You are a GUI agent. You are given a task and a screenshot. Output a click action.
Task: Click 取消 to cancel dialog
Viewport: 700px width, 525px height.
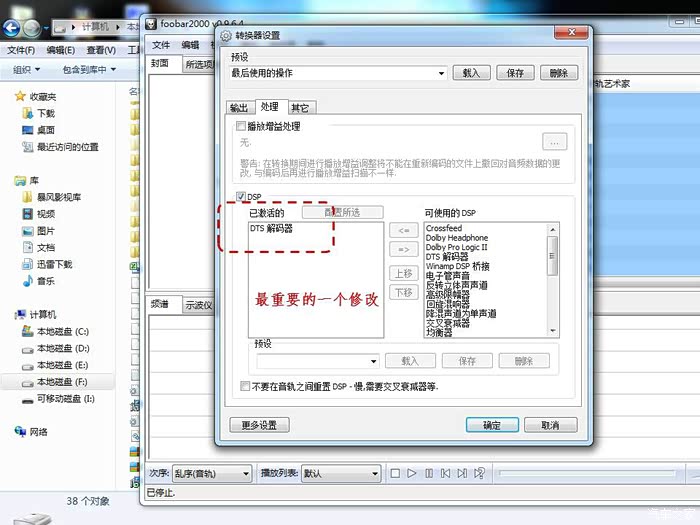tap(550, 425)
